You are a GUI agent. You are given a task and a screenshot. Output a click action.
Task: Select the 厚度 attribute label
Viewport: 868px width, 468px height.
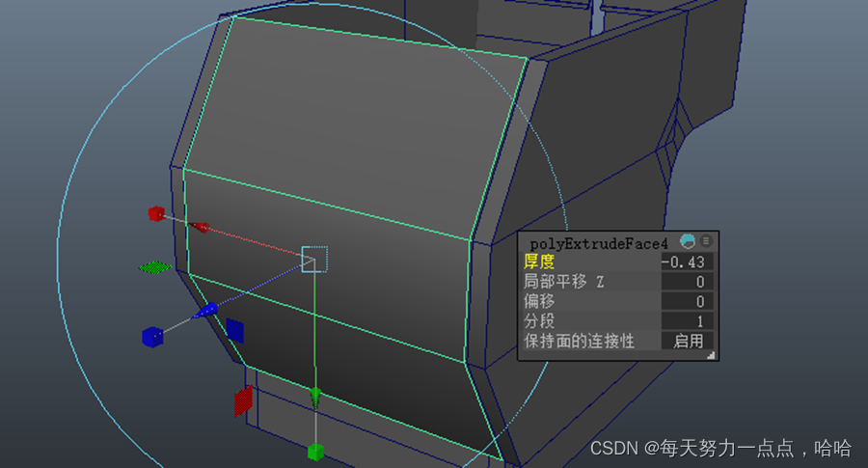539,262
